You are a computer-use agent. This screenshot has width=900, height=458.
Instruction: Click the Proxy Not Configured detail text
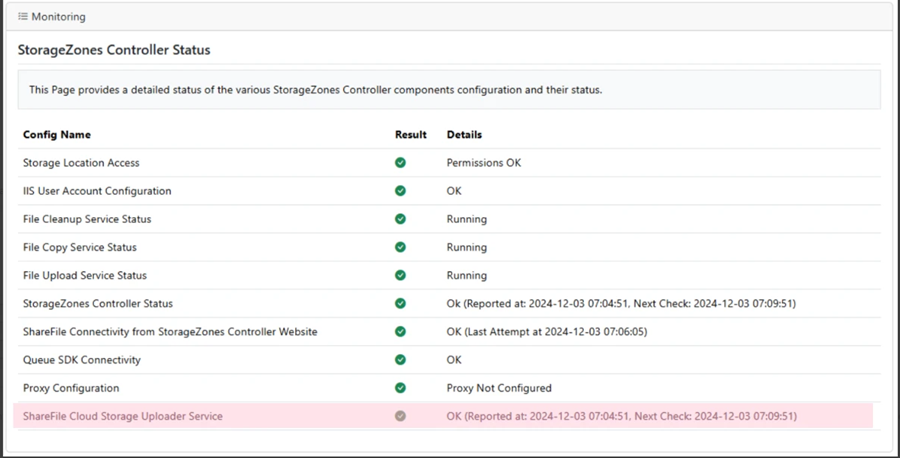click(499, 387)
